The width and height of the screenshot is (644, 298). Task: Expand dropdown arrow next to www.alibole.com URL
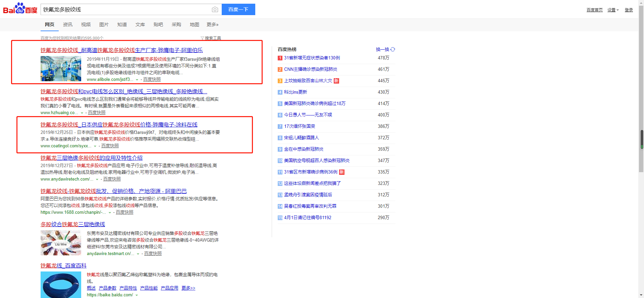137,80
